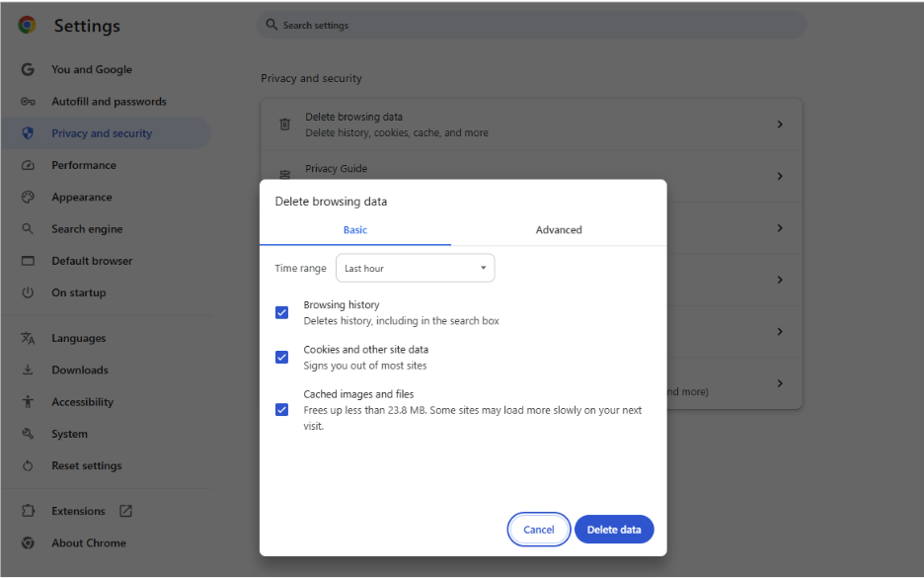924x578 pixels.
Task: Cancel the Delete browsing data dialog
Action: click(x=539, y=530)
